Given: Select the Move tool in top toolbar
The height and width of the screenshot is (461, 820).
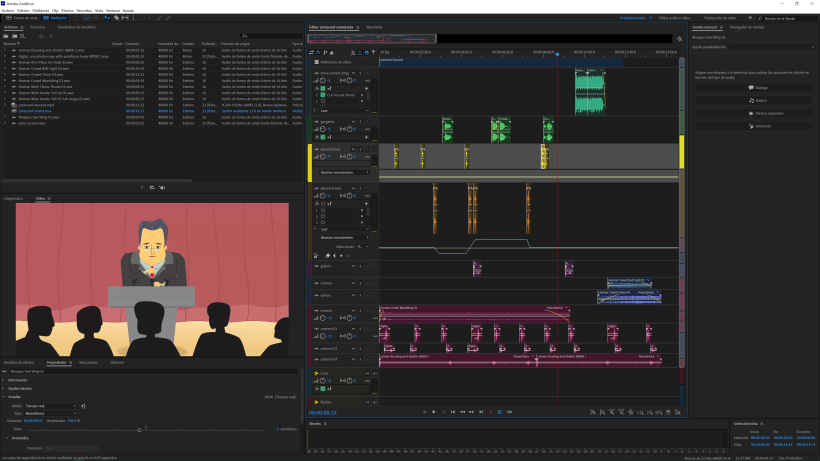Looking at the screenshot, I should [x=107, y=18].
